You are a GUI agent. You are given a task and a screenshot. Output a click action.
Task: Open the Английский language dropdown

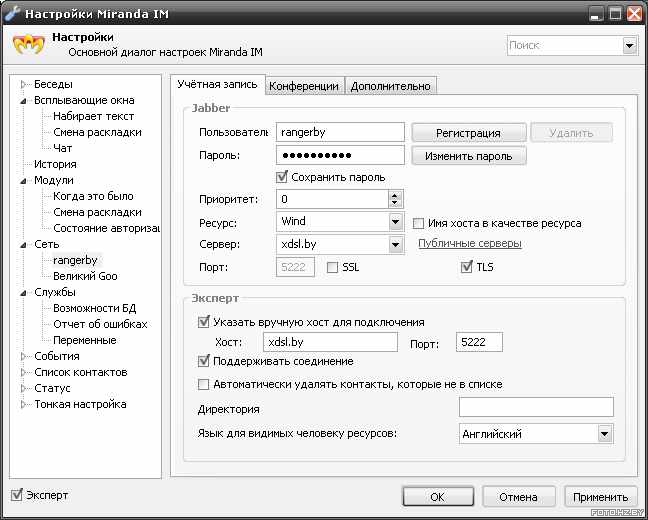coord(605,434)
